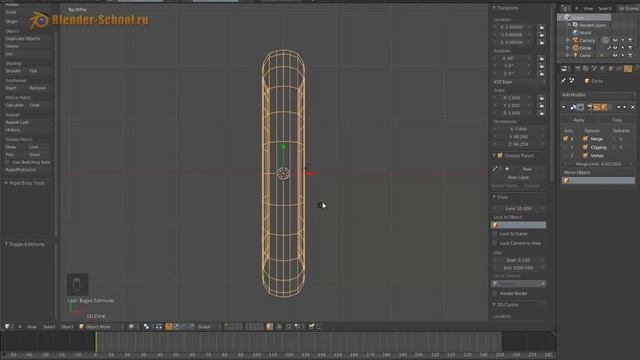Collapse the Transform panel
This screenshot has height=360, width=640.
[x=494, y=8]
